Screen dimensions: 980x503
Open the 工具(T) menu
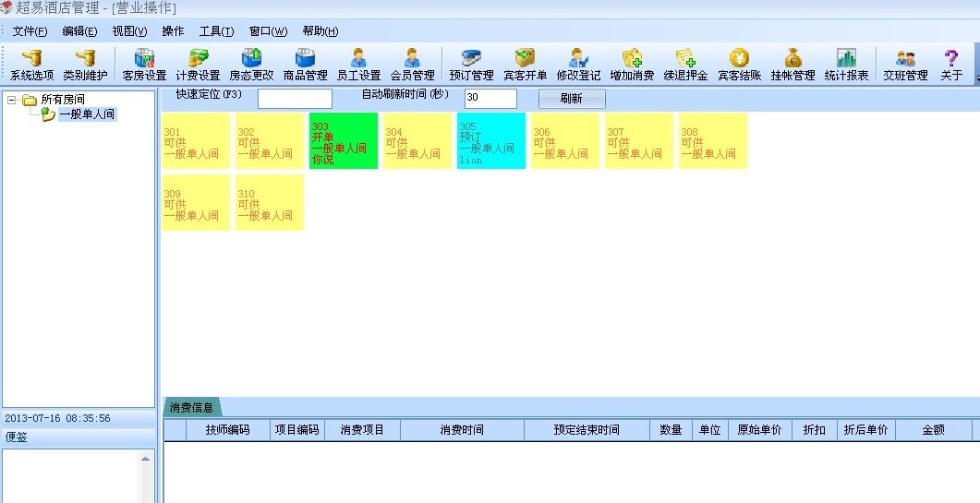tap(216, 30)
